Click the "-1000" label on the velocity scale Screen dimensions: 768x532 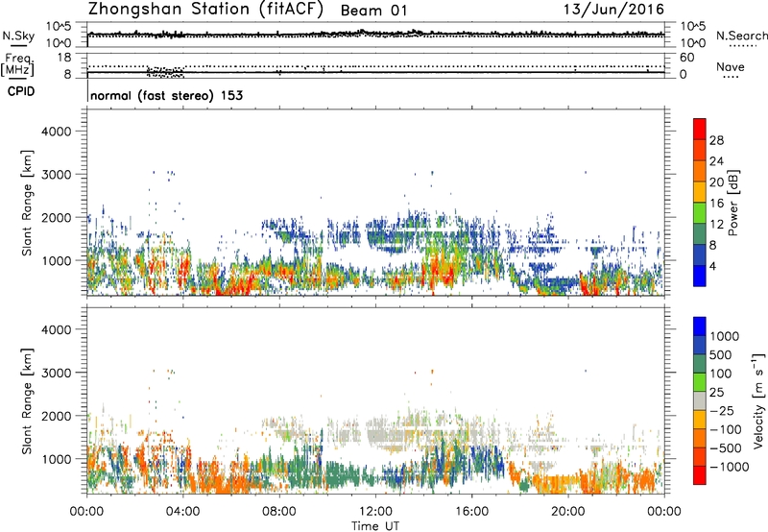tap(730, 467)
